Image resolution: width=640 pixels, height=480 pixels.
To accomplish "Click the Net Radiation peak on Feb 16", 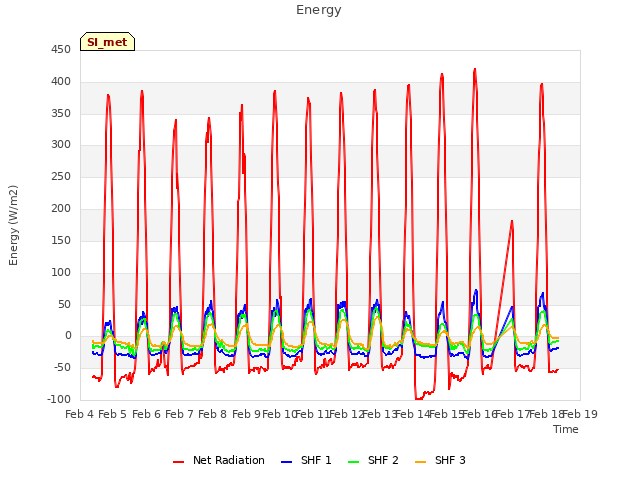I will (475, 69).
